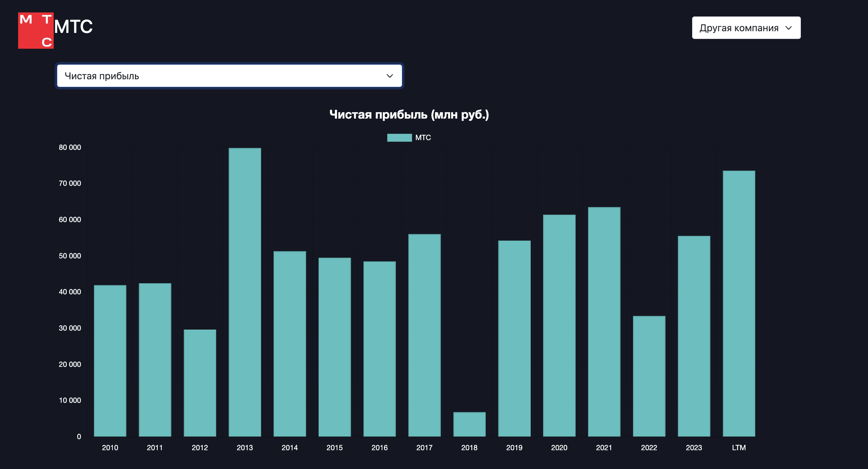Click the 2010 bar in the chart

pos(110,361)
